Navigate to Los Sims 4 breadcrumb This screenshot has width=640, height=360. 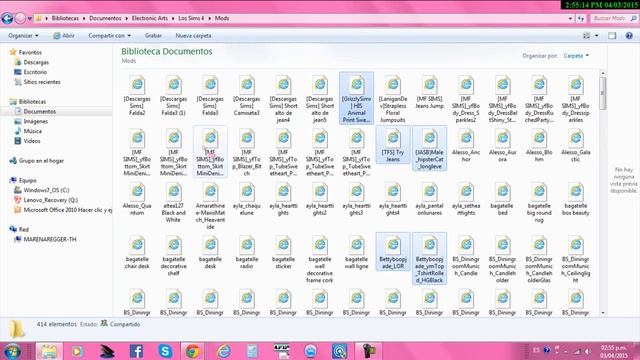pyautogui.click(x=191, y=18)
